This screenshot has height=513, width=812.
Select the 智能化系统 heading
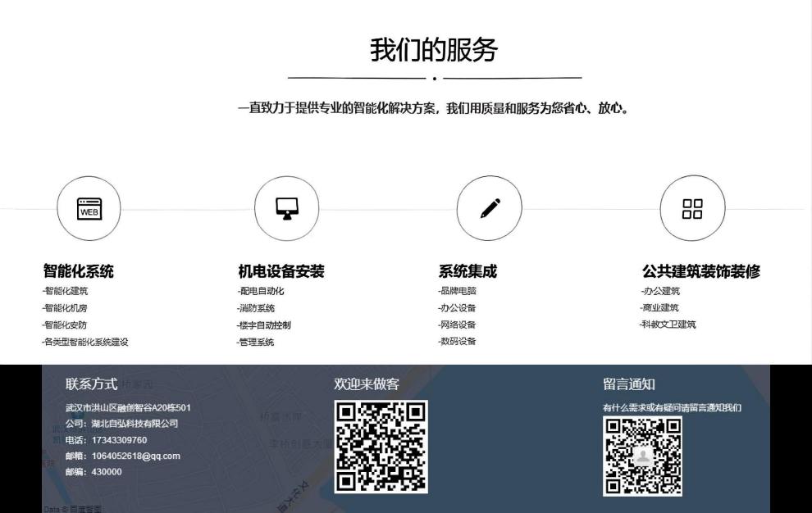[x=78, y=271]
